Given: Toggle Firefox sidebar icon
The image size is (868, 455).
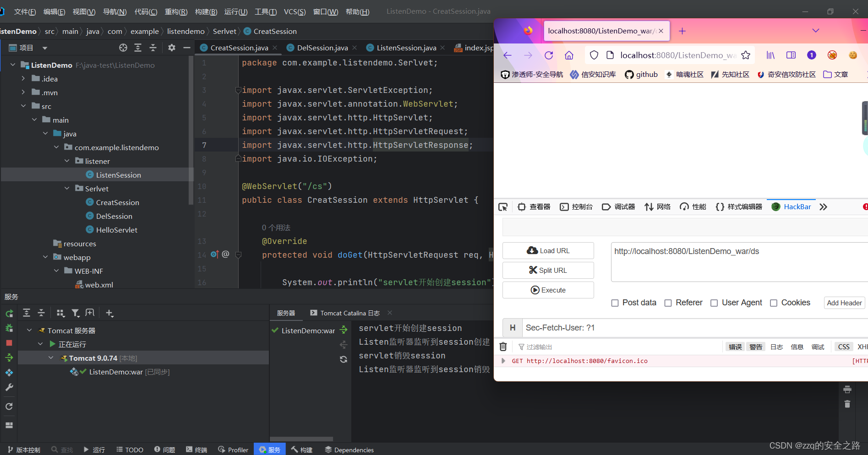Looking at the screenshot, I should point(791,55).
